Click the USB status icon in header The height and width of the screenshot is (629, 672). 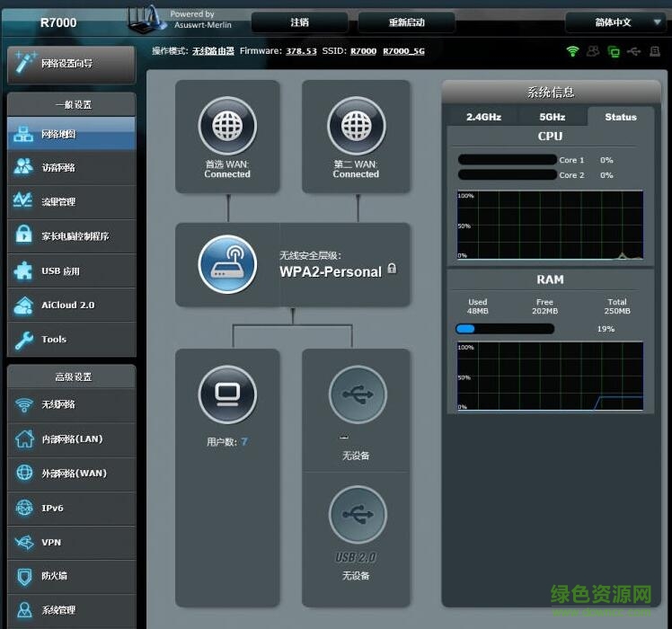tap(635, 51)
